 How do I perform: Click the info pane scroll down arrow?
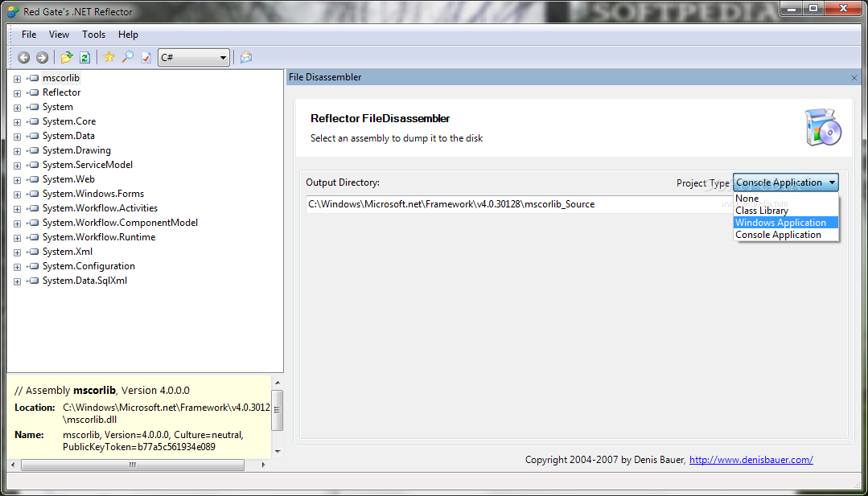click(x=278, y=451)
